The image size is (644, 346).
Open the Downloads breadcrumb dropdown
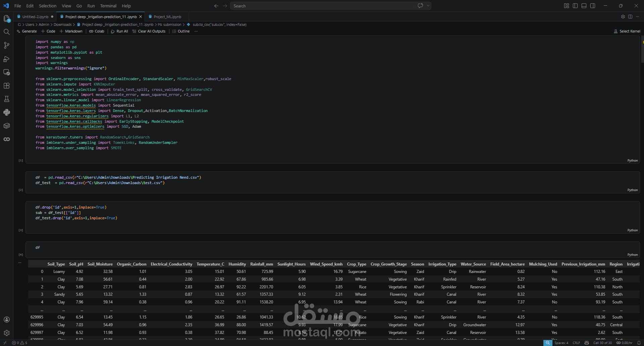[62, 24]
